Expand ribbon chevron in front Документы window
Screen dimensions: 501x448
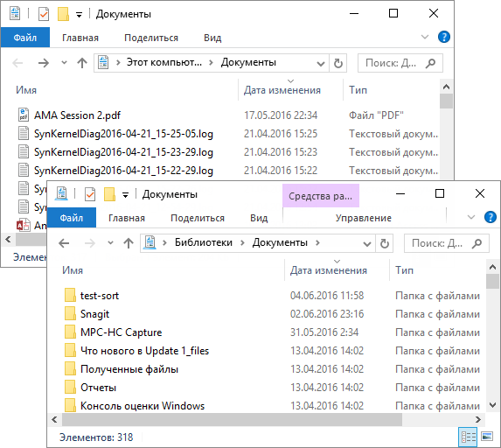click(x=471, y=217)
